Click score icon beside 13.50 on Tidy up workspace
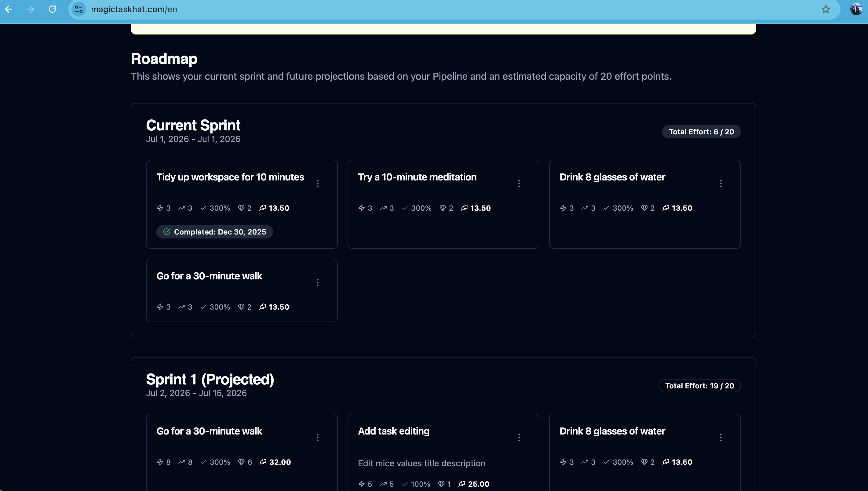The image size is (868, 491). (262, 208)
